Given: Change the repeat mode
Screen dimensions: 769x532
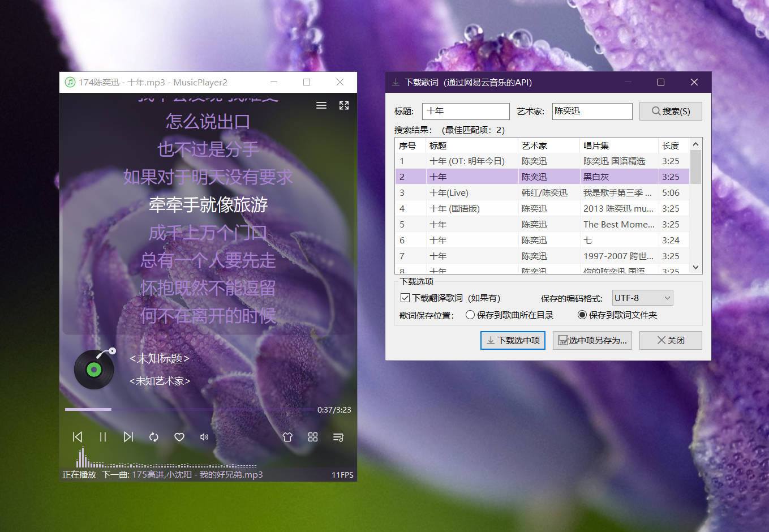Looking at the screenshot, I should tap(154, 437).
